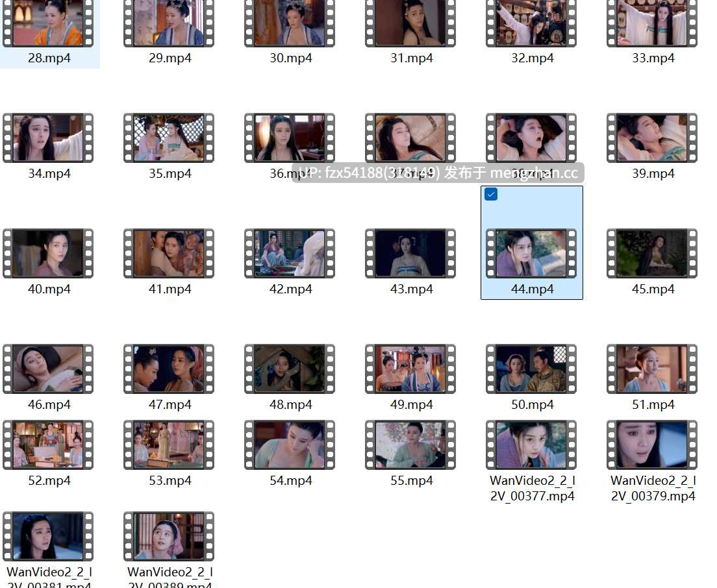Click the file name 29.mp4
The height and width of the screenshot is (588, 717).
(170, 58)
